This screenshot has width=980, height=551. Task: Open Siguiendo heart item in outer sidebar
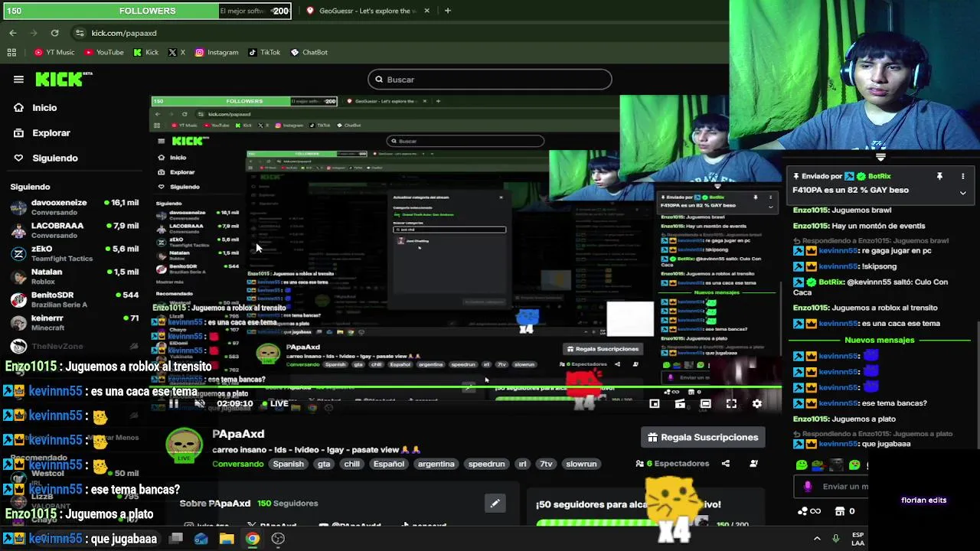46,158
